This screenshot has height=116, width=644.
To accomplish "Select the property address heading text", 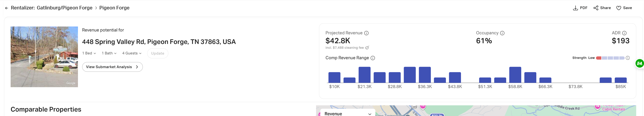I will 159,42.
